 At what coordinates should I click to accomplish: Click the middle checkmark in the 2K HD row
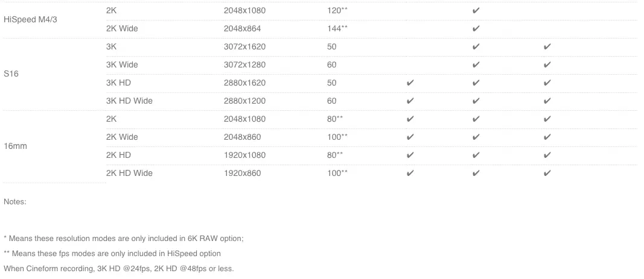(x=476, y=155)
